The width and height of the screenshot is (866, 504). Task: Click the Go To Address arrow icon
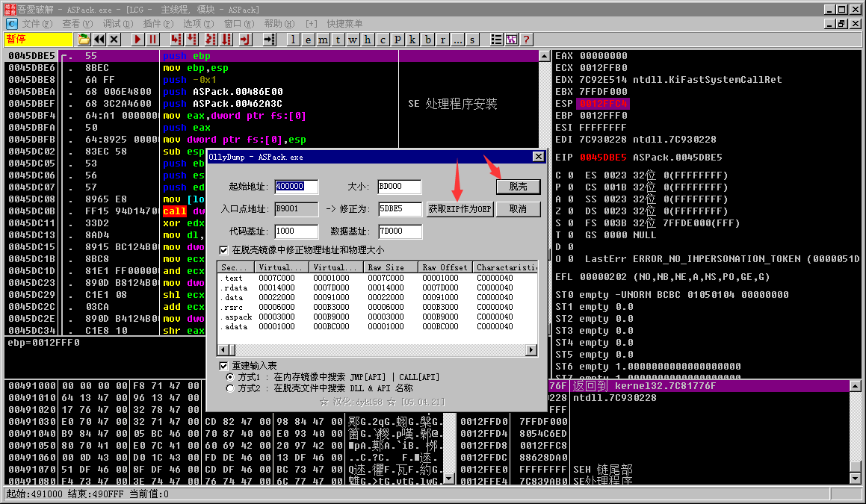point(270,39)
